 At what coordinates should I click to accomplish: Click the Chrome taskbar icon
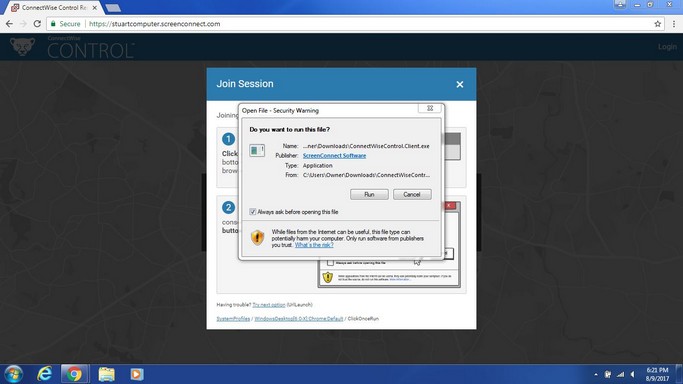(x=74, y=374)
